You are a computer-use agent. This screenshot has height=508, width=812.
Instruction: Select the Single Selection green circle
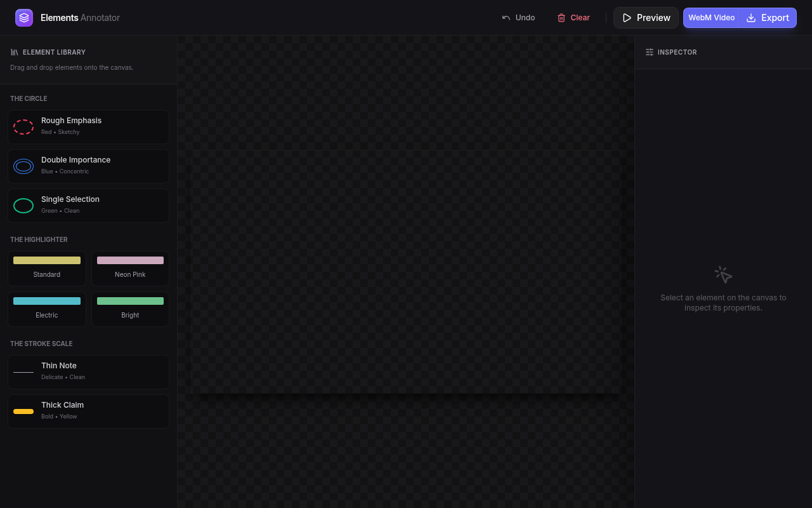click(88, 206)
